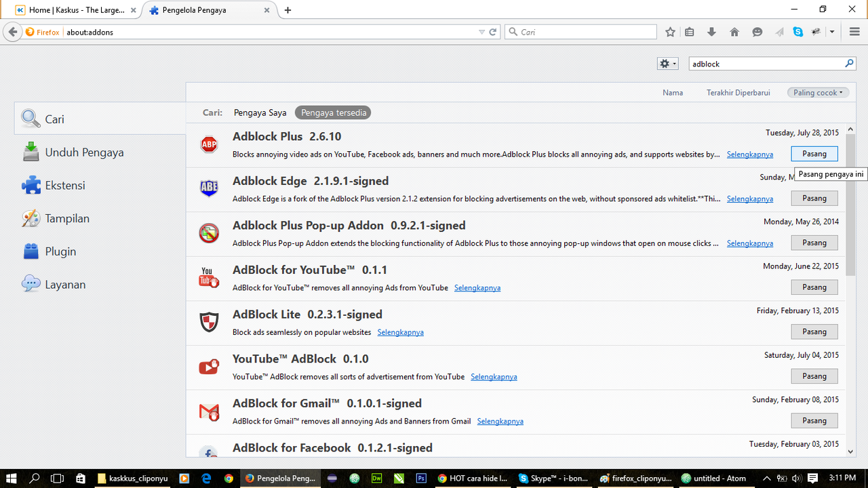
Task: Install AdBlock Lite via Pasang button
Action: point(814,332)
